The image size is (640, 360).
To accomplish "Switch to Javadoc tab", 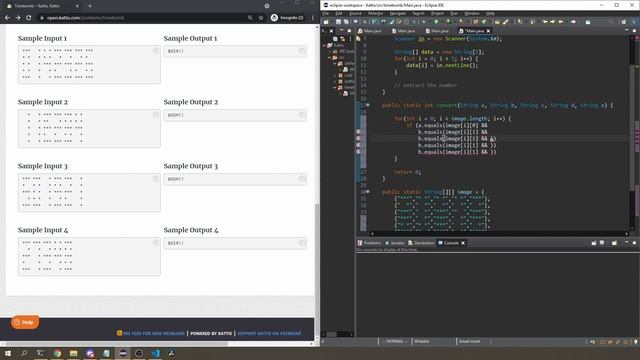I will click(395, 243).
